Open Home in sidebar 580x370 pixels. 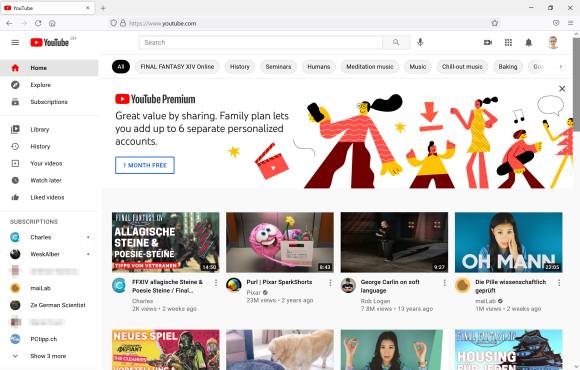[x=49, y=68]
